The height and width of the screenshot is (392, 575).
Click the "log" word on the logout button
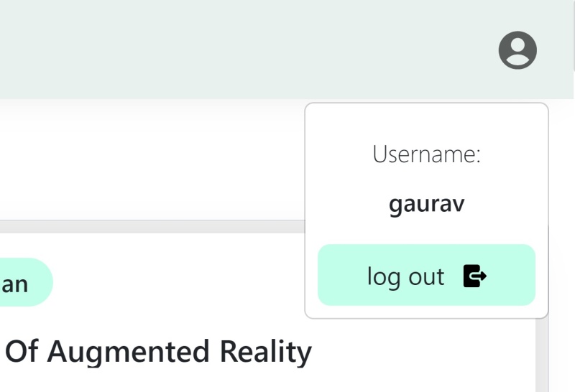coord(384,276)
